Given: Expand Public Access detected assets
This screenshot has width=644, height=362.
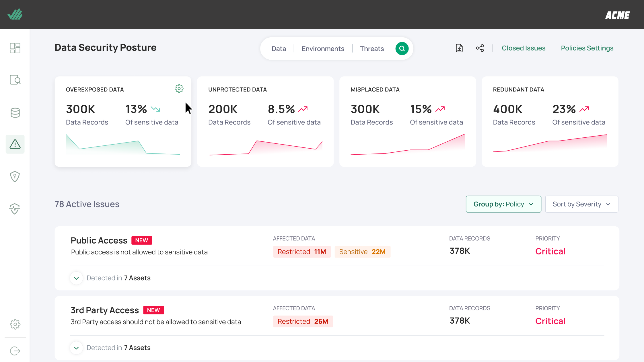Looking at the screenshot, I should 76,278.
